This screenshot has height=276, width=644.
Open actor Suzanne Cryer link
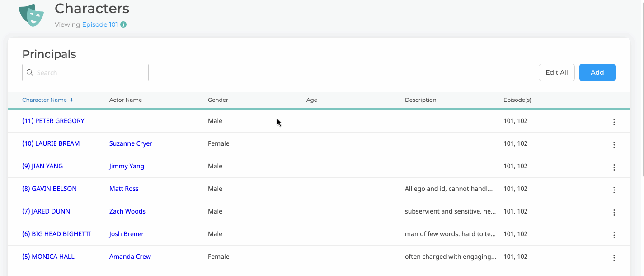(x=131, y=143)
